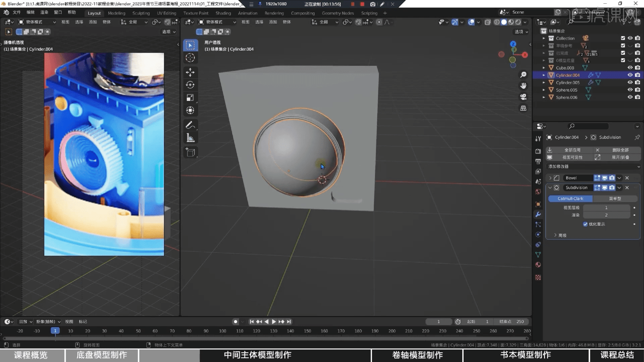This screenshot has width=644, height=362.
Task: Toggle the 优化显示 checkbox
Action: click(585, 224)
